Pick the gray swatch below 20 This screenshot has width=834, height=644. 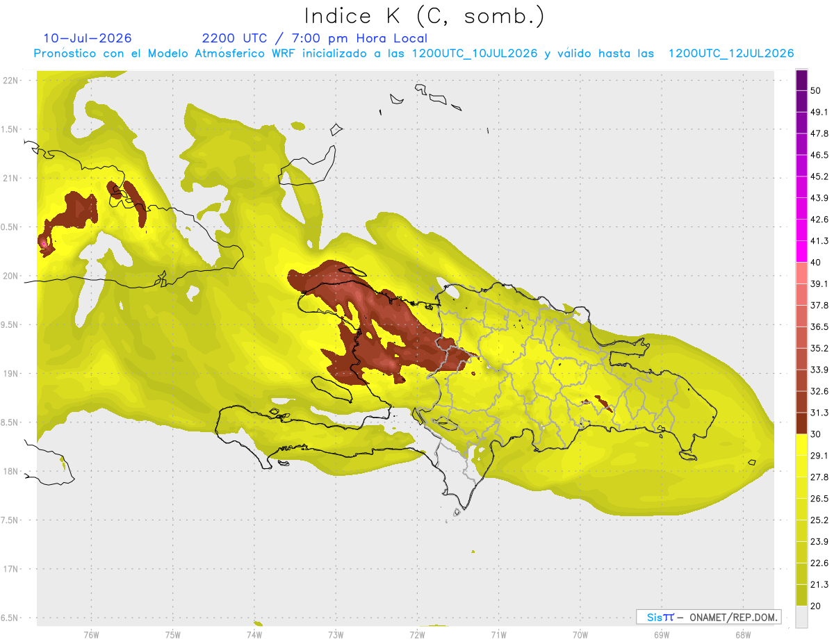coord(801,616)
